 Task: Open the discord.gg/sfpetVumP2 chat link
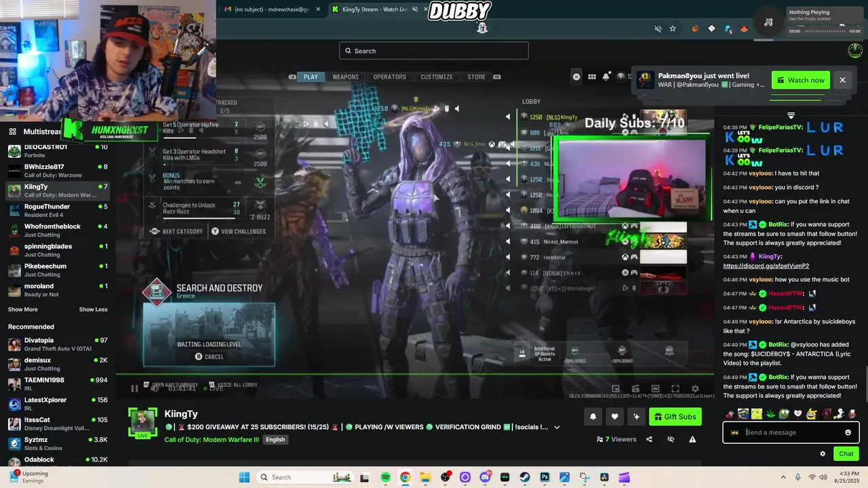[766, 266]
